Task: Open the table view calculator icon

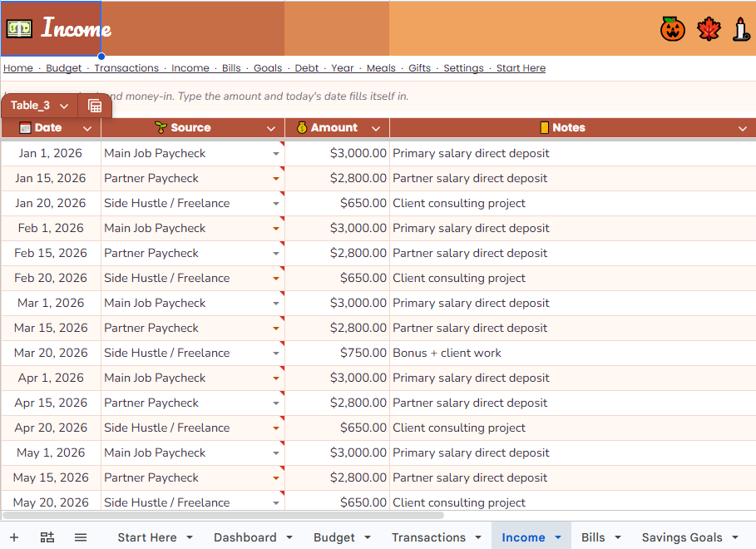Action: pos(95,106)
